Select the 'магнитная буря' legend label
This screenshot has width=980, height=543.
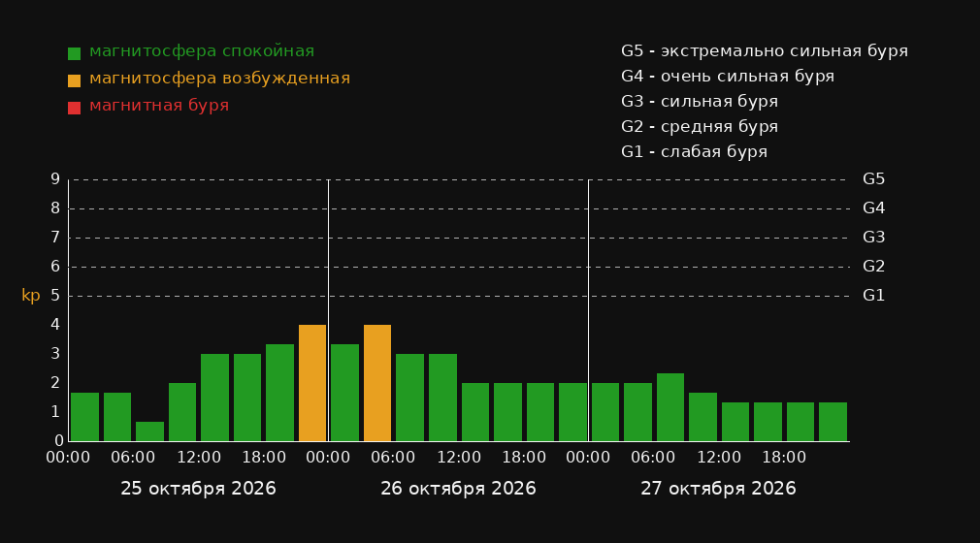(159, 106)
